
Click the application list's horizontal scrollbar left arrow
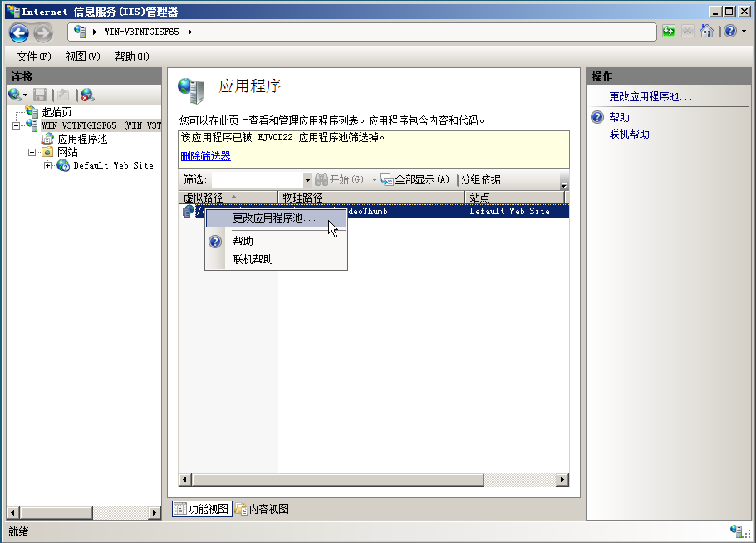pos(185,479)
